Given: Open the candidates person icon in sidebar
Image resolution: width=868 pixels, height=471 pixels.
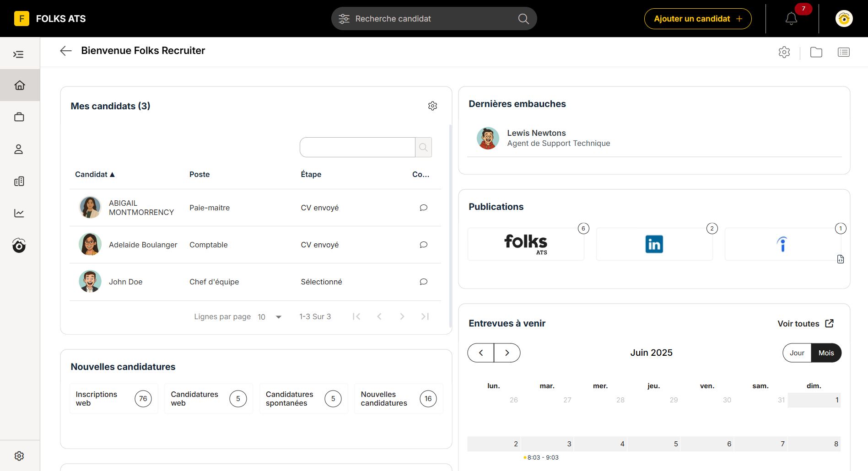Looking at the screenshot, I should [19, 149].
